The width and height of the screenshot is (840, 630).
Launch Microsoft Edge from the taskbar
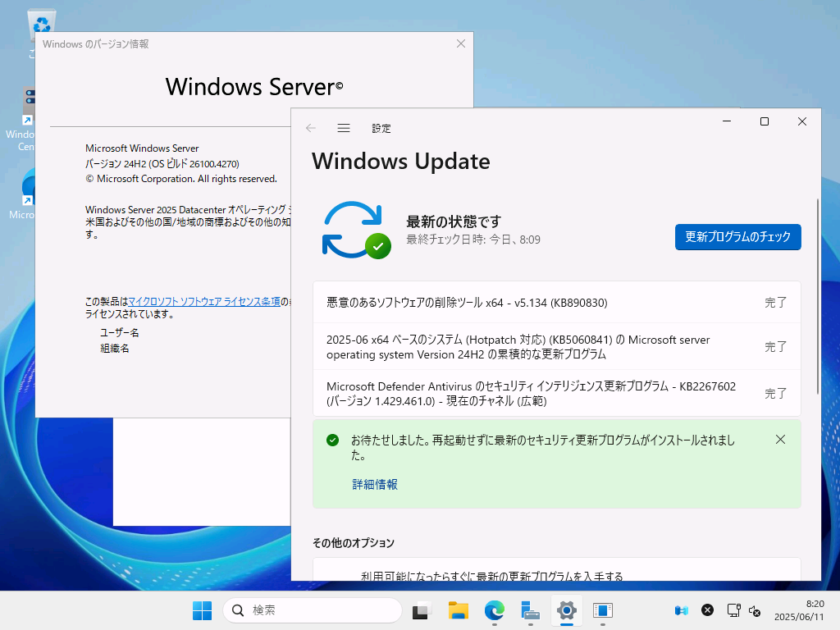point(493,610)
